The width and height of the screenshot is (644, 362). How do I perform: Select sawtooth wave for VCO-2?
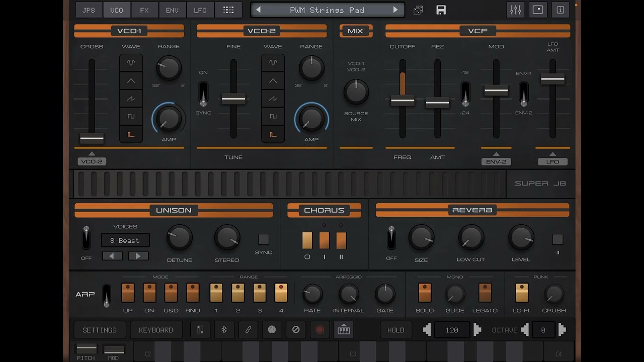click(x=273, y=99)
